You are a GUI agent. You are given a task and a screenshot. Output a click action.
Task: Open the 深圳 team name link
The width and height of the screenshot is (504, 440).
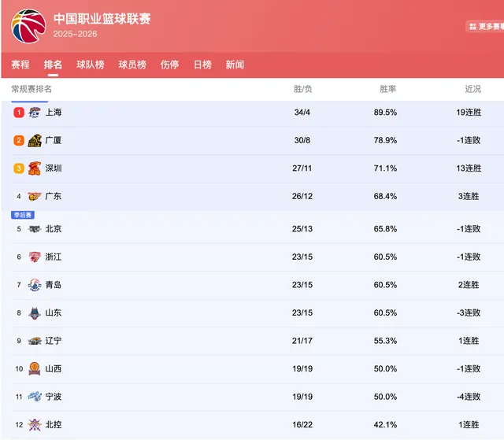coord(54,168)
